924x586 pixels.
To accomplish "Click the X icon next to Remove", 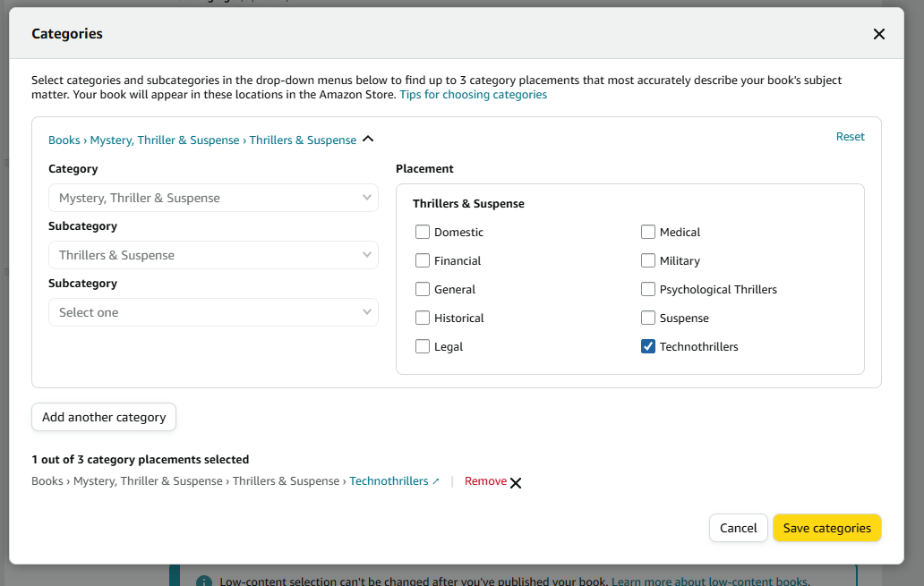I will (x=516, y=482).
